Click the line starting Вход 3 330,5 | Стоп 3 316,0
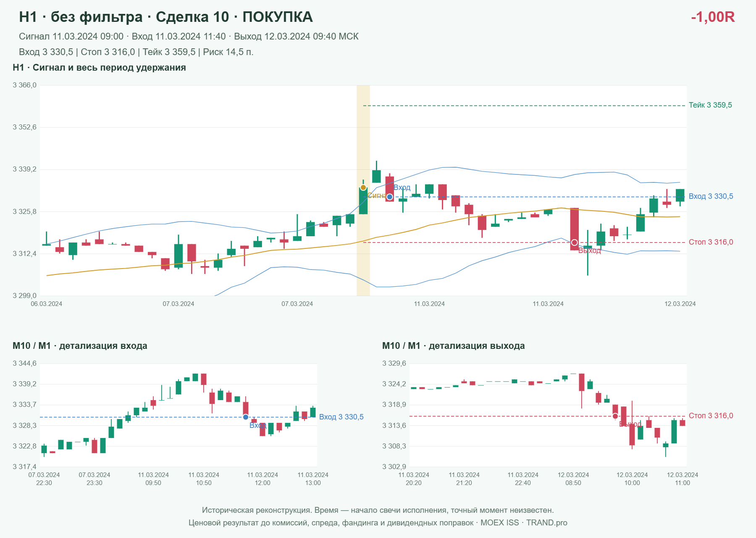Viewport: 756px width, 538px height. tap(136, 52)
